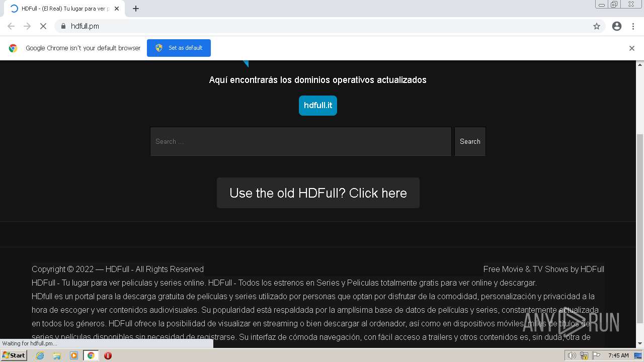Close the HDFull tab

pos(117,9)
